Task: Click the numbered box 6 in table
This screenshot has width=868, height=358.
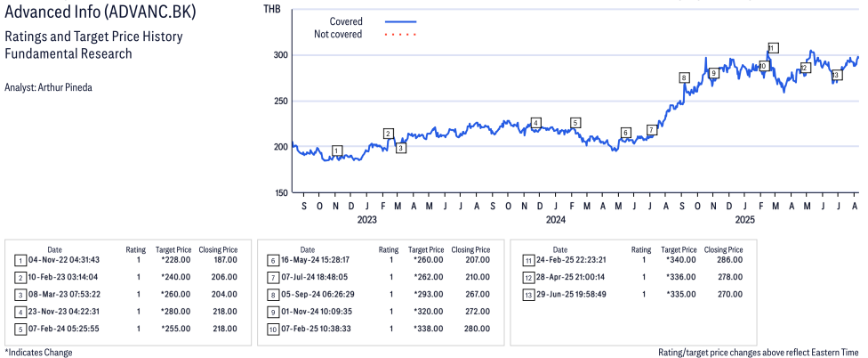Action: pos(273,260)
